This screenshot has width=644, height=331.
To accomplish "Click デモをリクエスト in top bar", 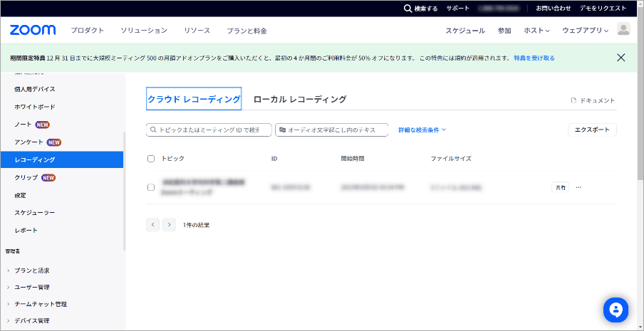I will click(603, 9).
